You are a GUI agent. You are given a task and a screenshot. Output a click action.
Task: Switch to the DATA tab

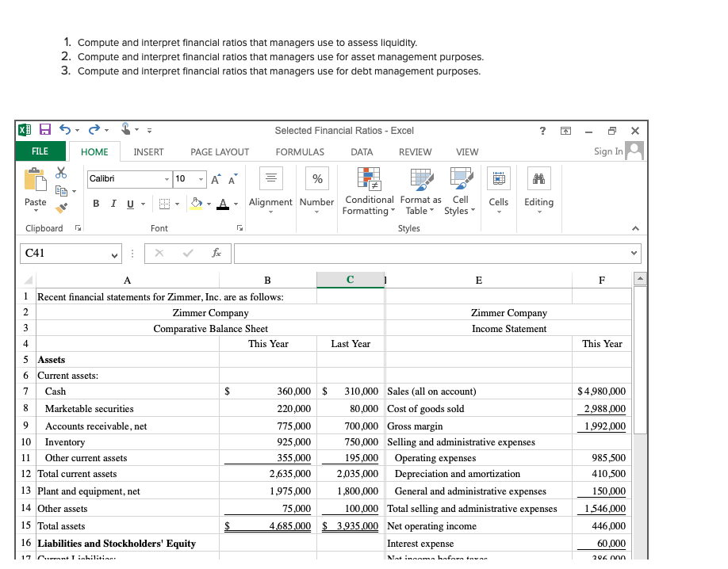(362, 152)
